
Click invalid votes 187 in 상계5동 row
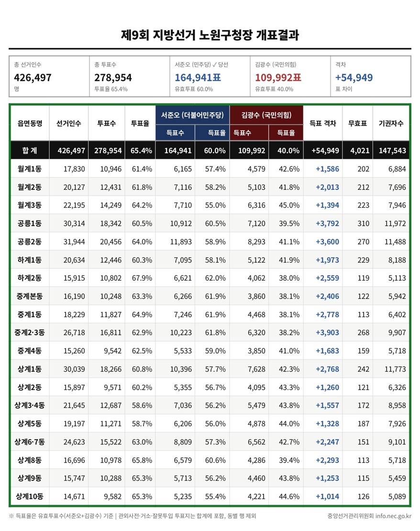pos(364,424)
